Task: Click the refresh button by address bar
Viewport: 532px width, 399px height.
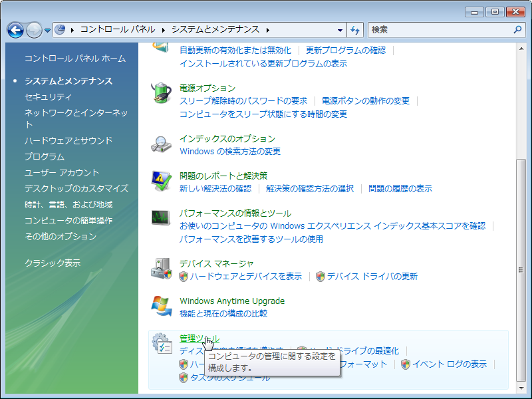Action: 355,30
